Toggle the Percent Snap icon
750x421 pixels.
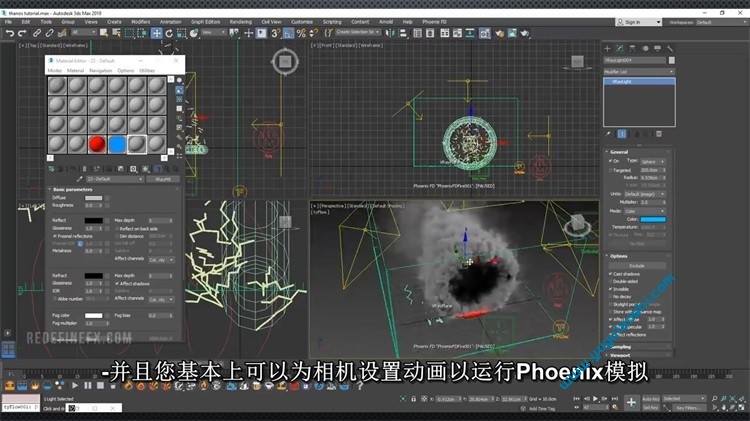(x=301, y=33)
